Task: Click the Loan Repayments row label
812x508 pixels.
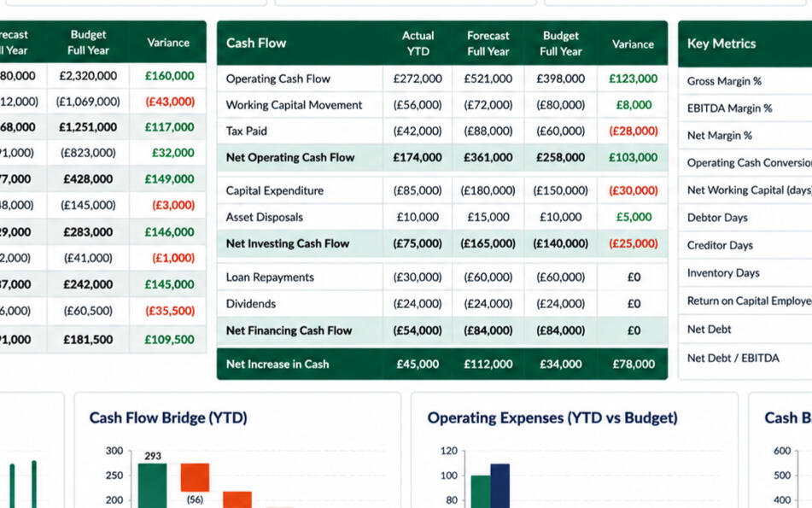Action: [270, 277]
